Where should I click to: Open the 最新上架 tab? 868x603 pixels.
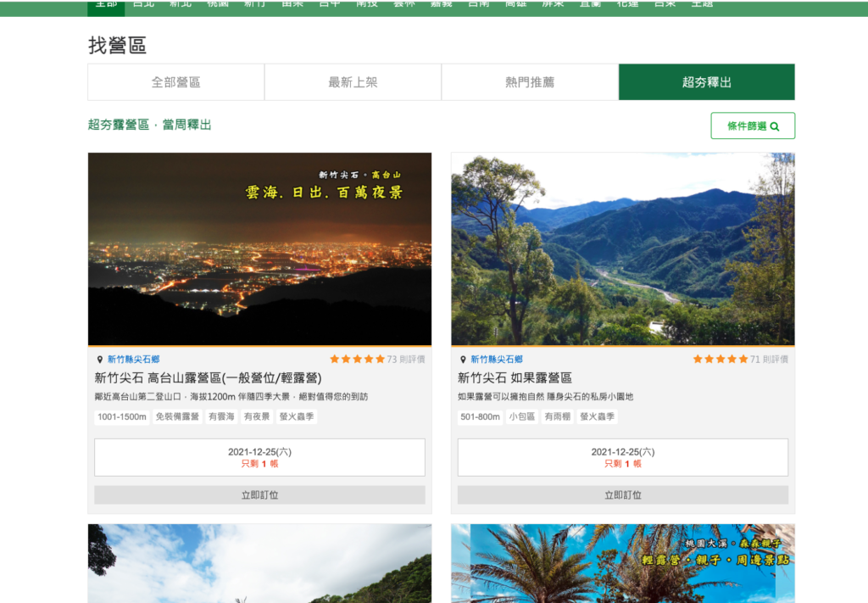[353, 82]
